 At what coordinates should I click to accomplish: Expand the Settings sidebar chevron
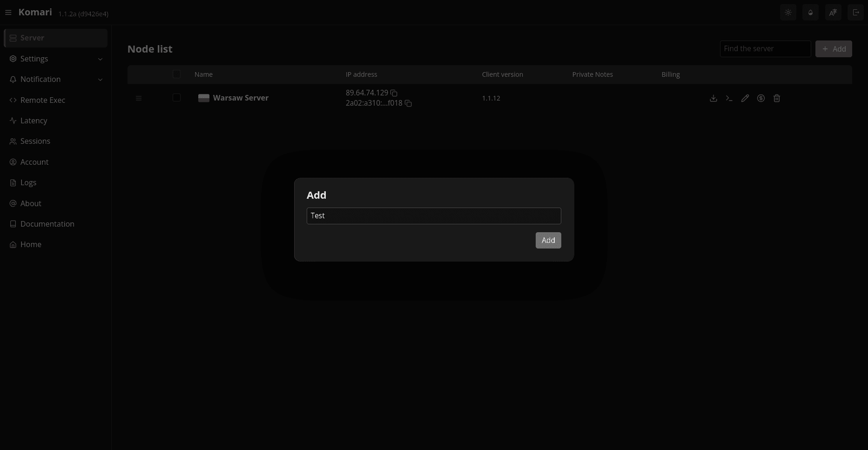coord(100,59)
